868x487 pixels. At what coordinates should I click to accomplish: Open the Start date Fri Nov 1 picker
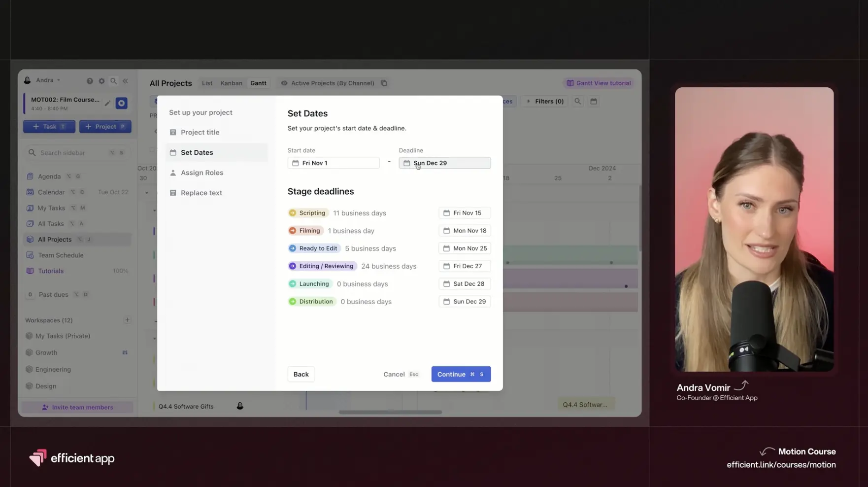point(334,163)
